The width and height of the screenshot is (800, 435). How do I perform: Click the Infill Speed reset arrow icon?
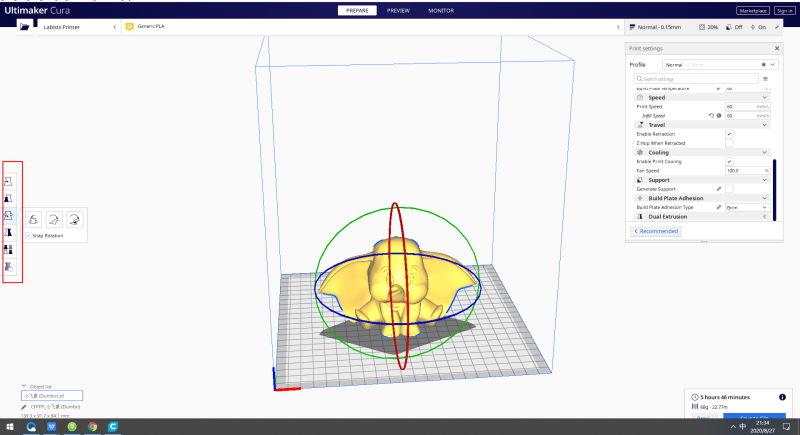coord(711,116)
